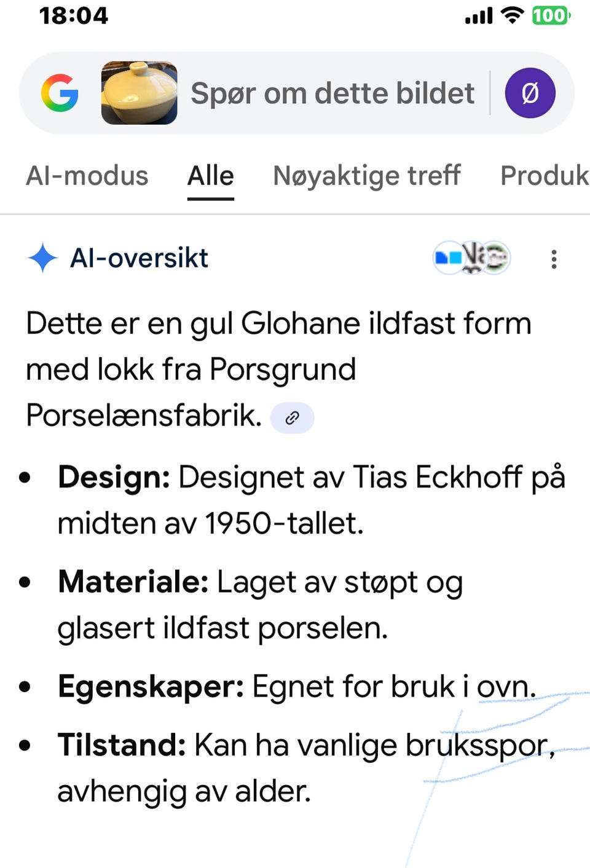This screenshot has width=590, height=868.
Task: Tap the AI-oversikt heading
Action: click(140, 258)
